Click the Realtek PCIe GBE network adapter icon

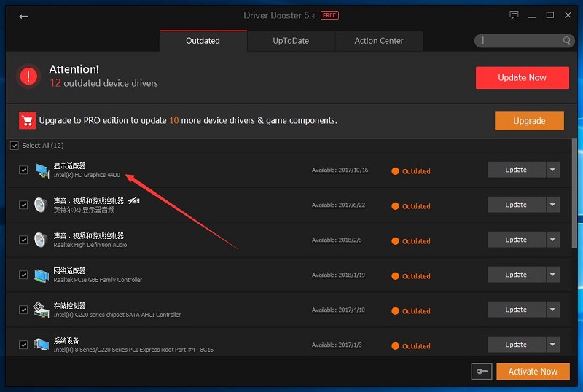pyautogui.click(x=42, y=275)
